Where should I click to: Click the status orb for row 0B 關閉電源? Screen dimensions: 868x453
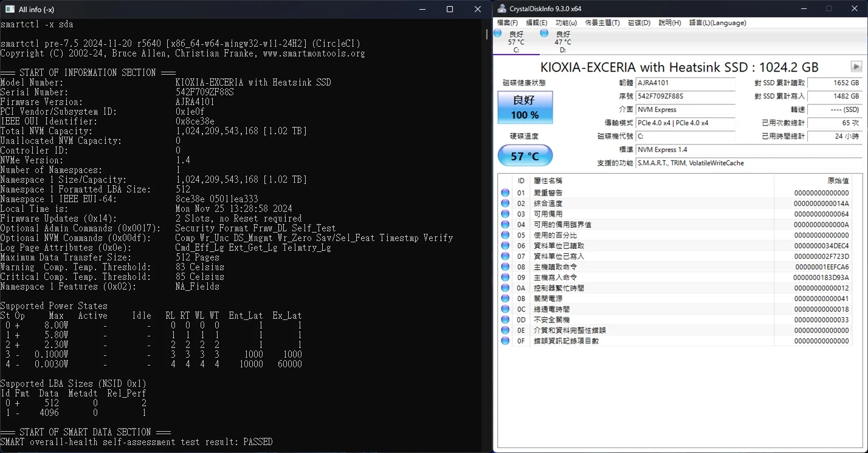[x=505, y=299]
